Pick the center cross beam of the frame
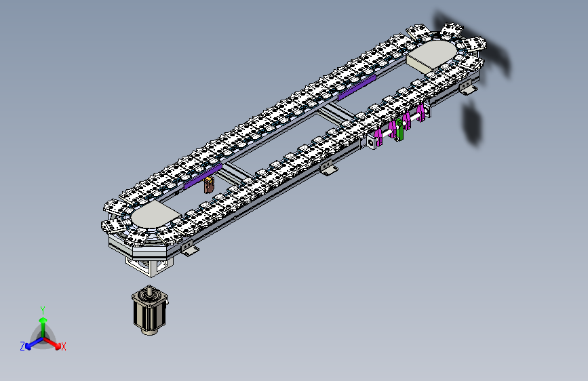This screenshot has height=381, width=588. tap(336, 114)
